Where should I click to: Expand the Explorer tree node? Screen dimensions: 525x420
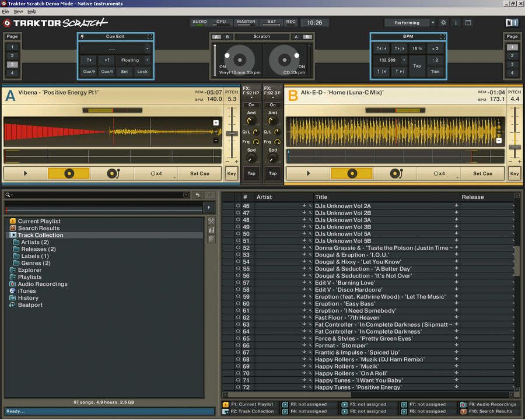coord(13,270)
